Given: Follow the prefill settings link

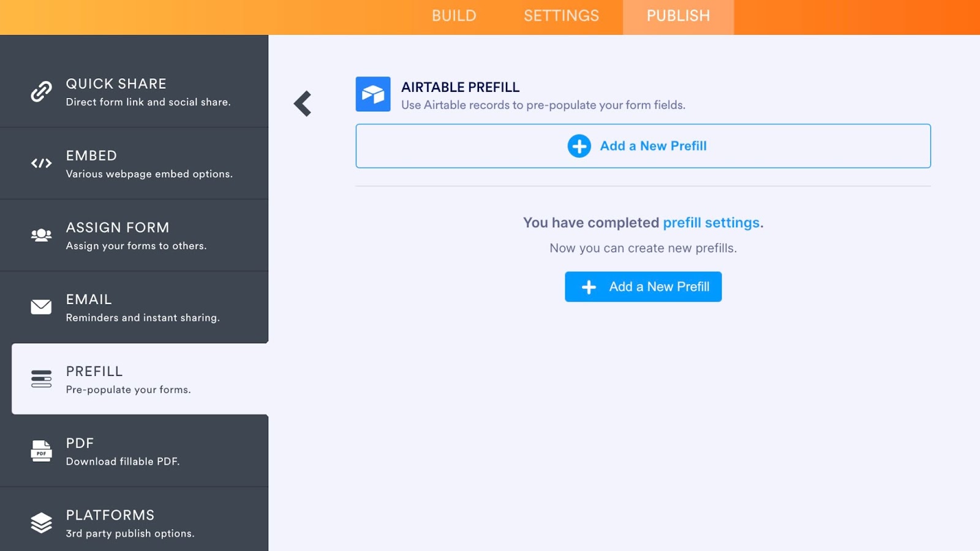Looking at the screenshot, I should 712,223.
